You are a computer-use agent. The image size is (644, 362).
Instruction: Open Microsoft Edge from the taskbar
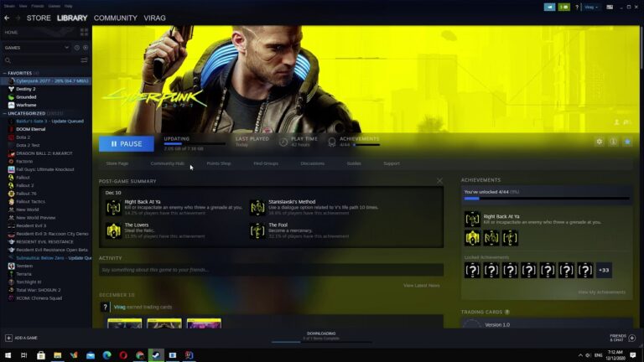(x=106, y=355)
